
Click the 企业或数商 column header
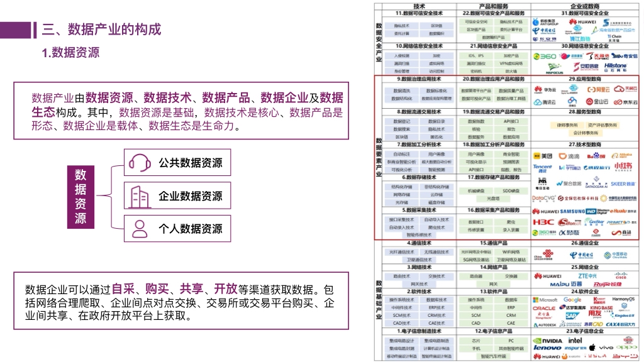(585, 6)
